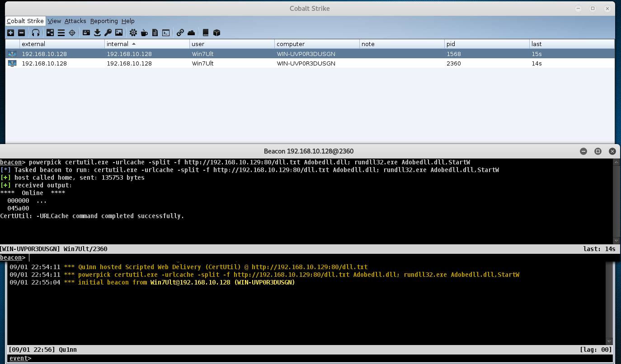Select the pid 2360 cell
This screenshot has height=364, width=621.
click(487, 63)
